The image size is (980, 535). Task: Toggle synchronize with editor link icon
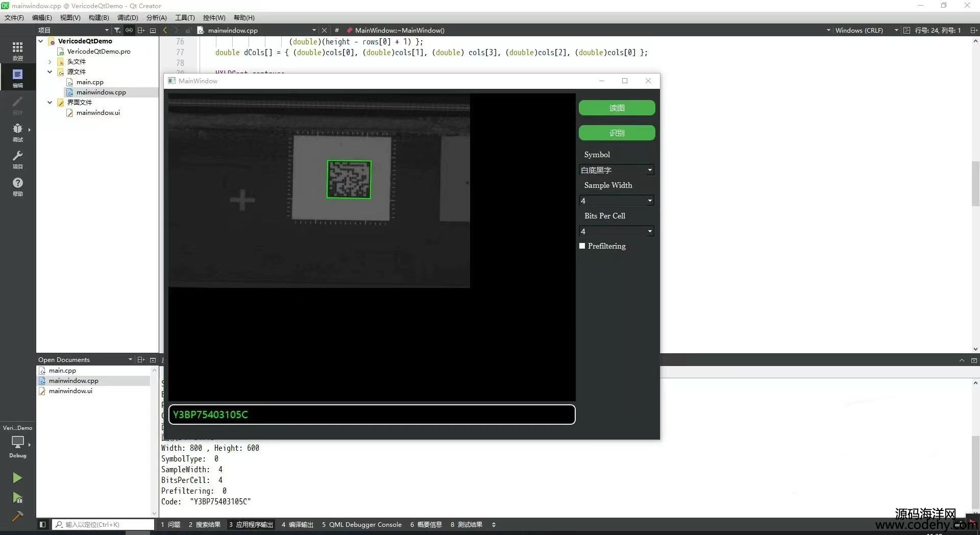129,30
